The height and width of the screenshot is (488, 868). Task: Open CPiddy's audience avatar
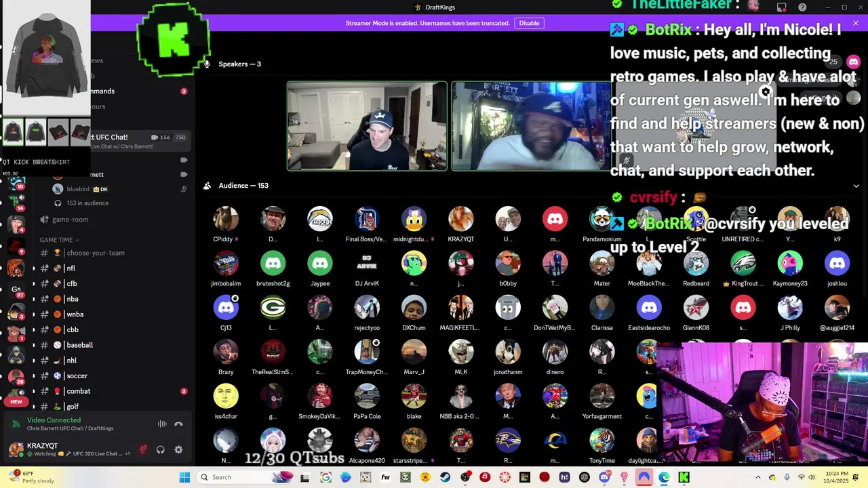click(226, 219)
